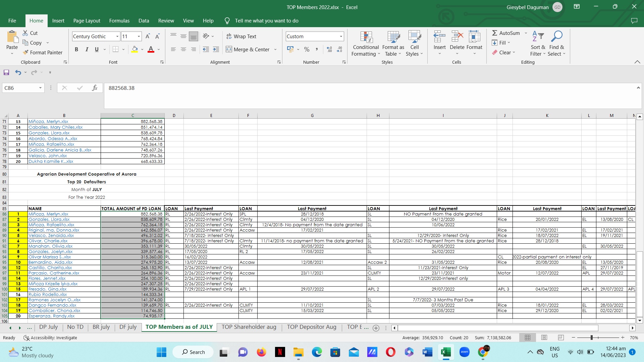The height and width of the screenshot is (362, 644).
Task: Open the Custom number format dropdown
Action: tap(341, 36)
